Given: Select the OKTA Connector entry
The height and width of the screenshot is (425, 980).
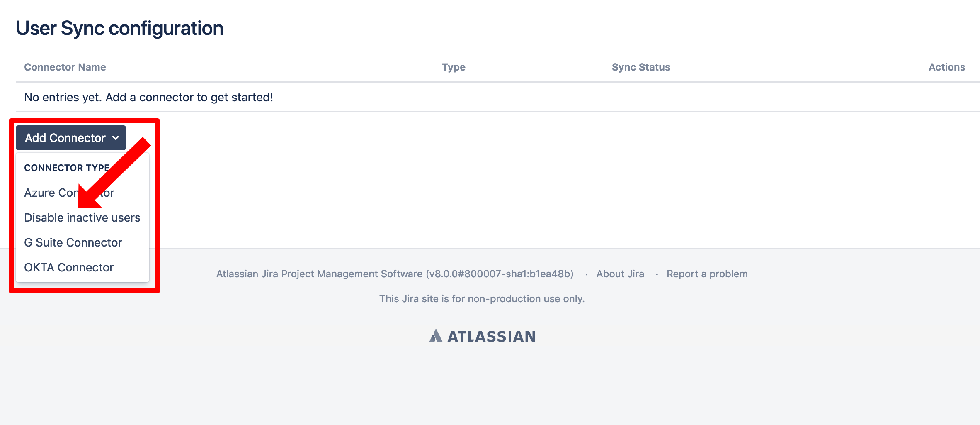Looking at the screenshot, I should click(69, 268).
